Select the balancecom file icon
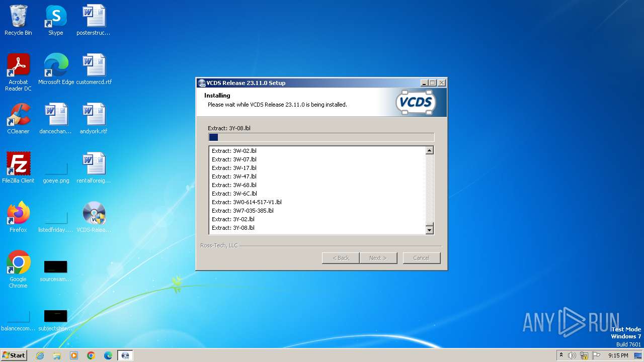The width and height of the screenshot is (644, 362). [x=18, y=320]
